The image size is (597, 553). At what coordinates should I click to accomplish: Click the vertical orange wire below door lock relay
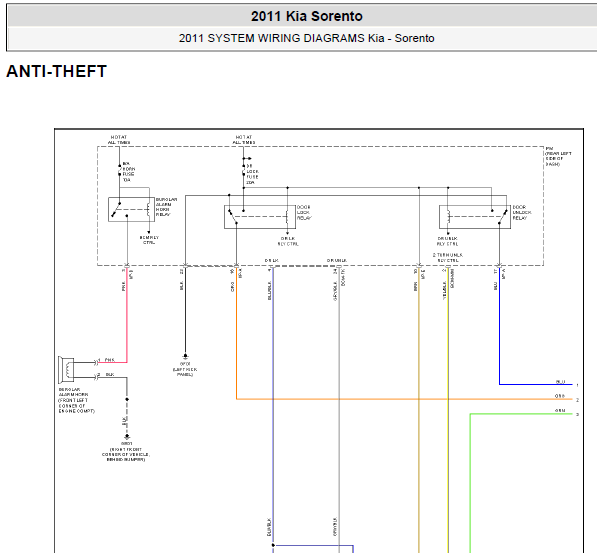[236, 334]
